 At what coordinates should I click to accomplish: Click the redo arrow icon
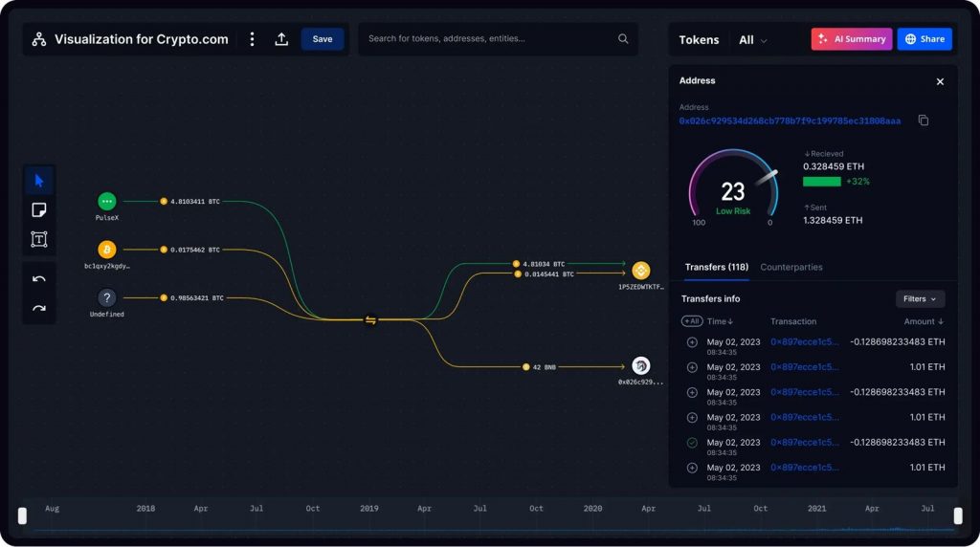click(39, 309)
